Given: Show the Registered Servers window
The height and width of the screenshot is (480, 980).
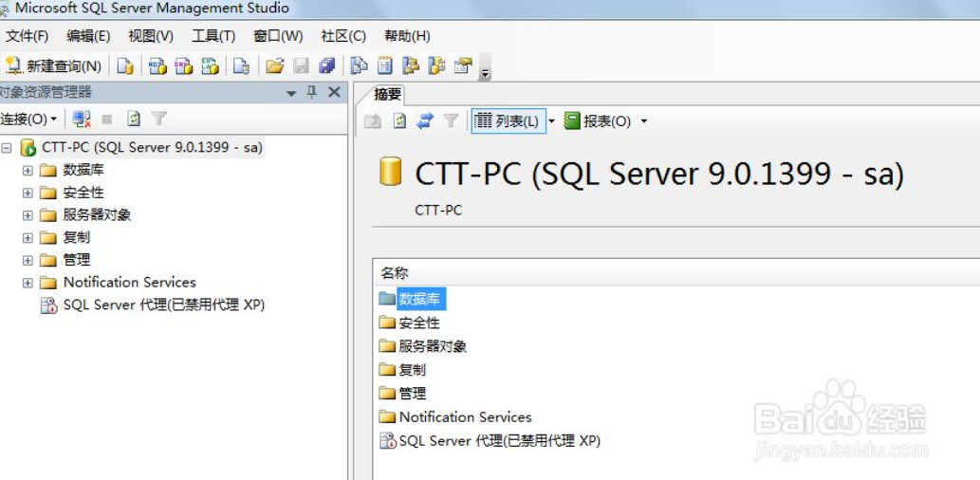Looking at the screenshot, I should 359,66.
